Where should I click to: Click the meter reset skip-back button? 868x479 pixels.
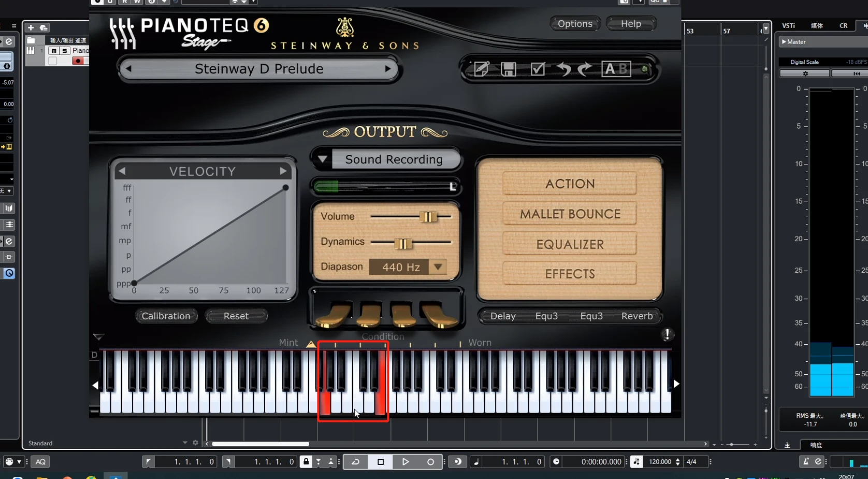[857, 74]
